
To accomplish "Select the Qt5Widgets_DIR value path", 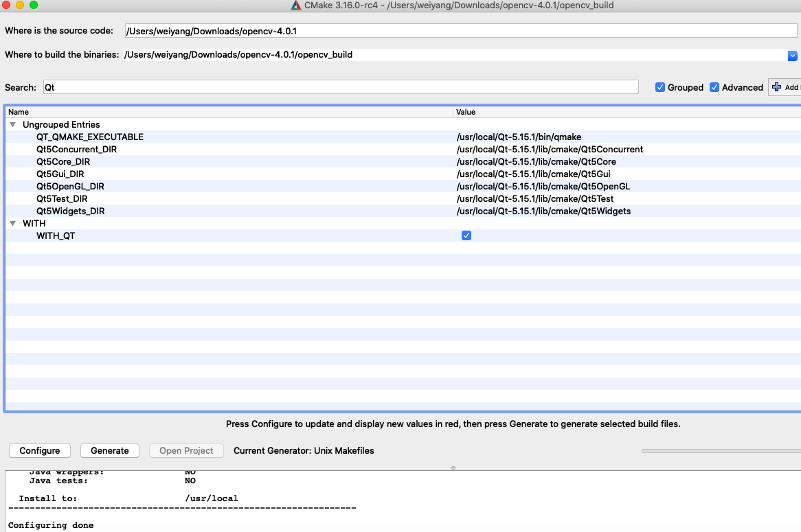I will click(x=543, y=211).
